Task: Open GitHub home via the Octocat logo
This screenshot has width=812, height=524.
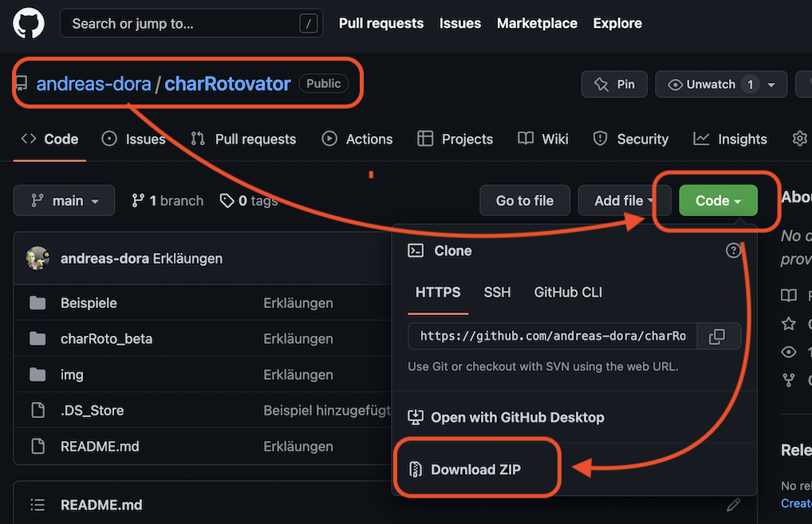Action: (x=28, y=23)
